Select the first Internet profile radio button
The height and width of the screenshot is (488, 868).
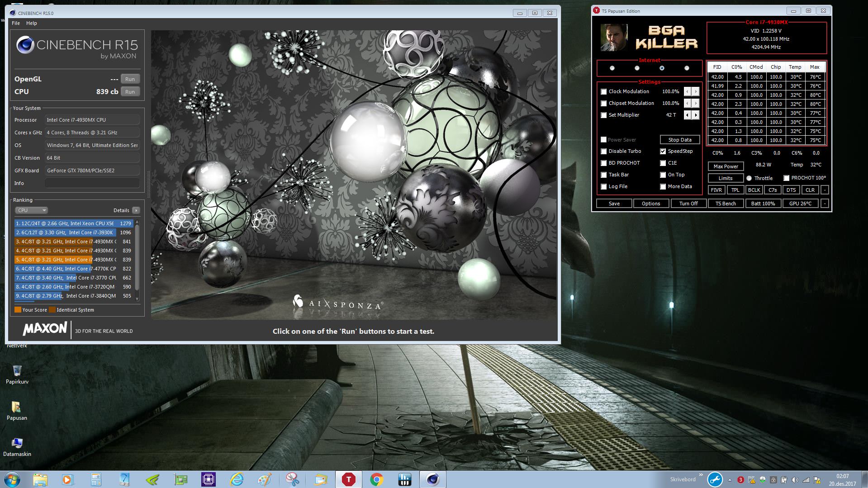click(x=612, y=68)
